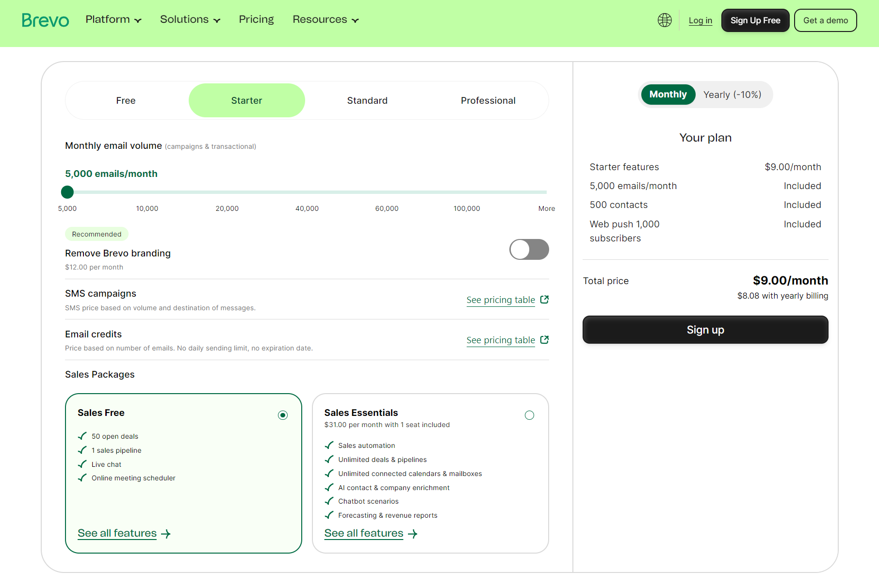Open SMS campaigns See pricing table link

tap(501, 300)
